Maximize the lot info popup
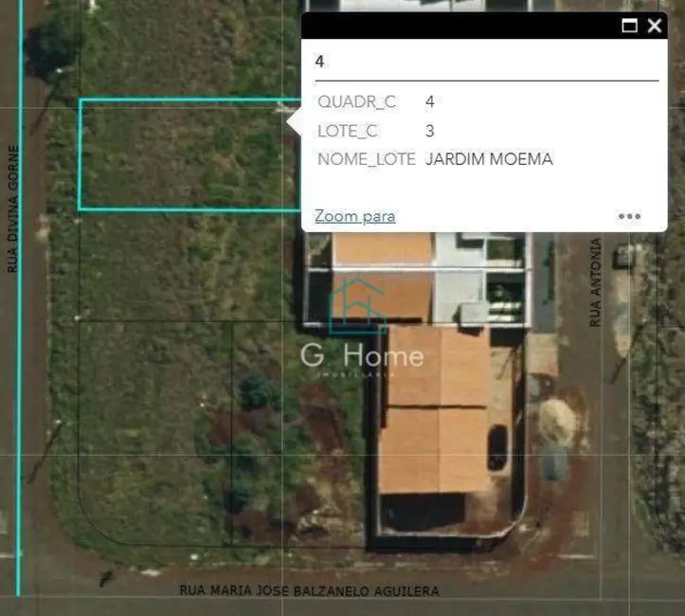Screen dimensions: 685x616 click(x=629, y=26)
